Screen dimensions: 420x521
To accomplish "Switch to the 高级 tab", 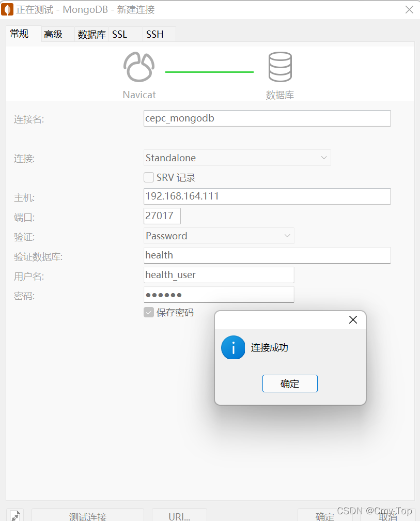I will pyautogui.click(x=53, y=34).
